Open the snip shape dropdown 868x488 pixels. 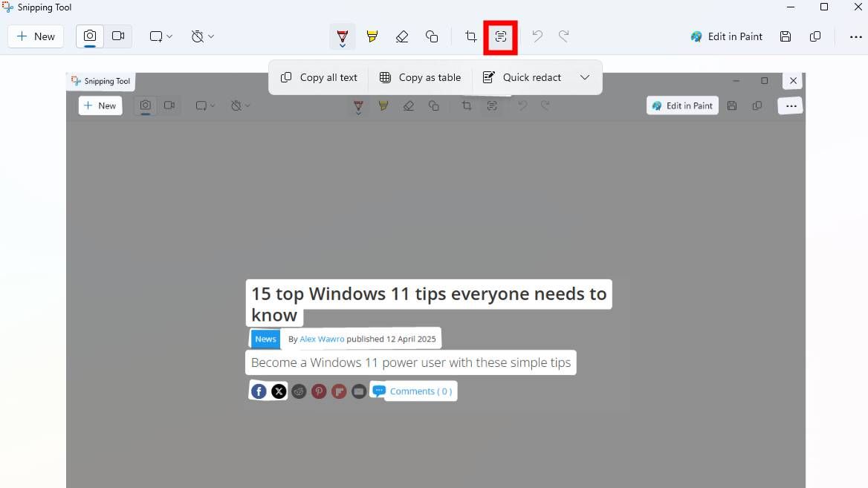coord(161,36)
